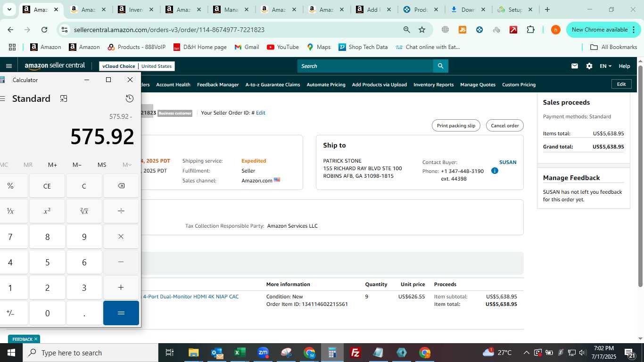Open vCloud Choice United States account switcher
The image size is (644, 362).
(137, 66)
